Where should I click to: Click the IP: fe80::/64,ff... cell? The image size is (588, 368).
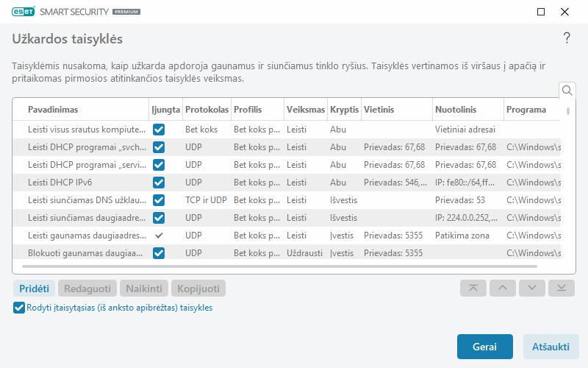pyautogui.click(x=465, y=183)
